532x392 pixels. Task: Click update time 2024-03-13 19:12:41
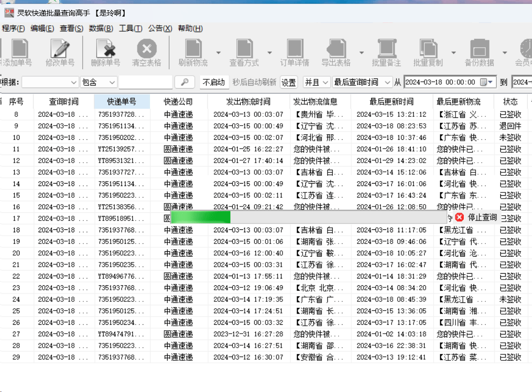(392, 357)
